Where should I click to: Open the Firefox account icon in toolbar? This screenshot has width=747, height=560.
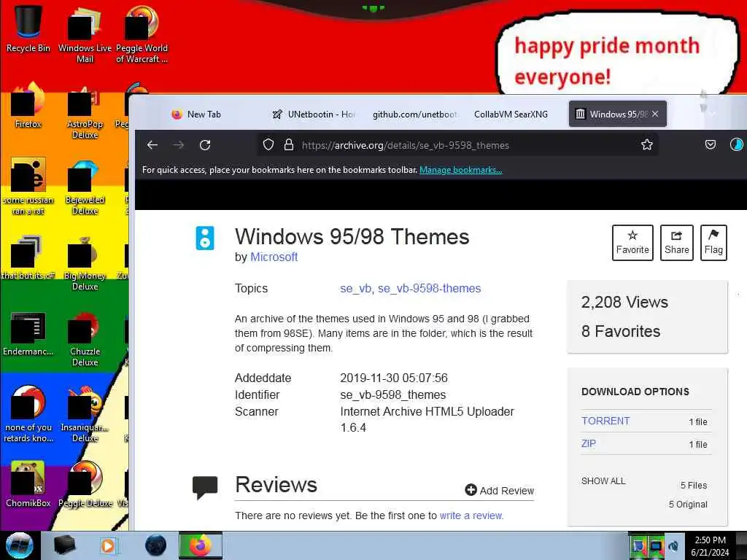point(737,145)
